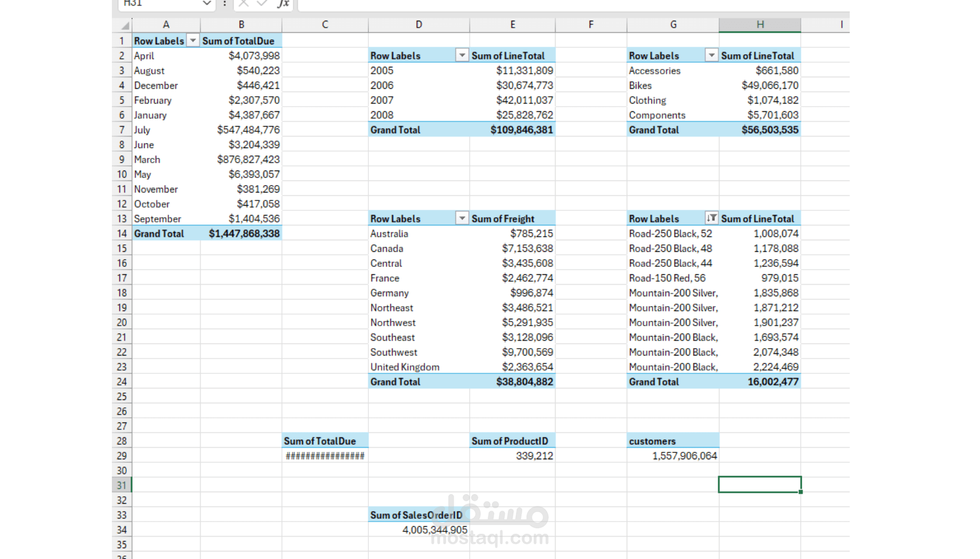Click the grand total 16,002,477

[760, 382]
